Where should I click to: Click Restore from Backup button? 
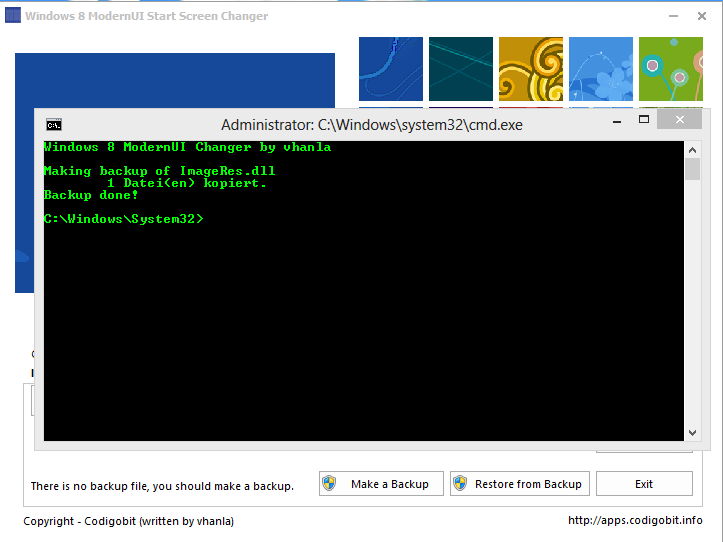[520, 483]
